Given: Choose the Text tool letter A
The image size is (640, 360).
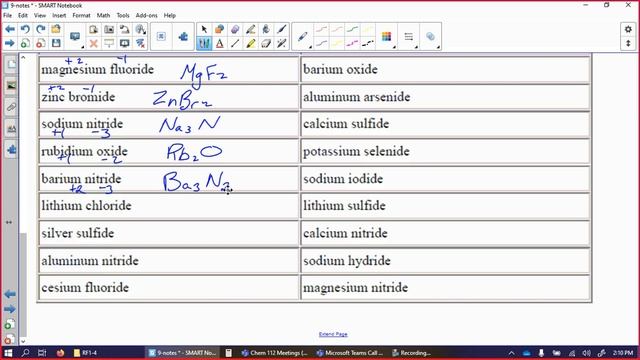Looking at the screenshot, I should tap(220, 43).
